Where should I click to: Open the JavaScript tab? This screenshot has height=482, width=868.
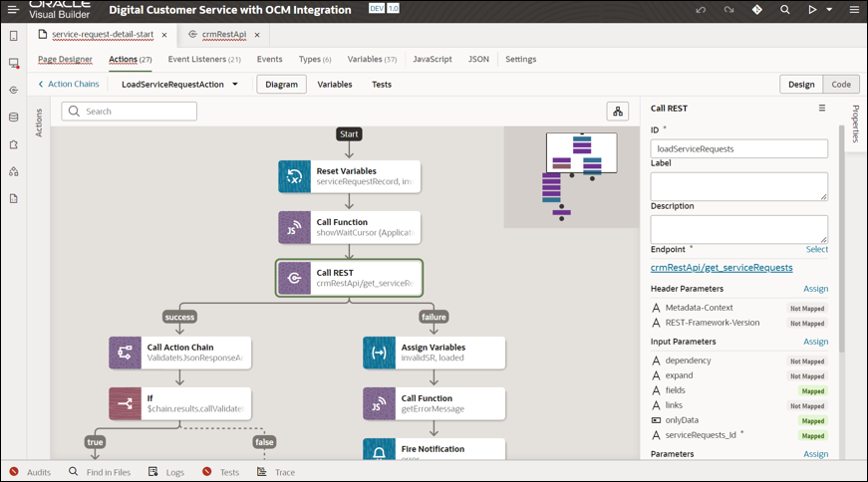tap(433, 59)
